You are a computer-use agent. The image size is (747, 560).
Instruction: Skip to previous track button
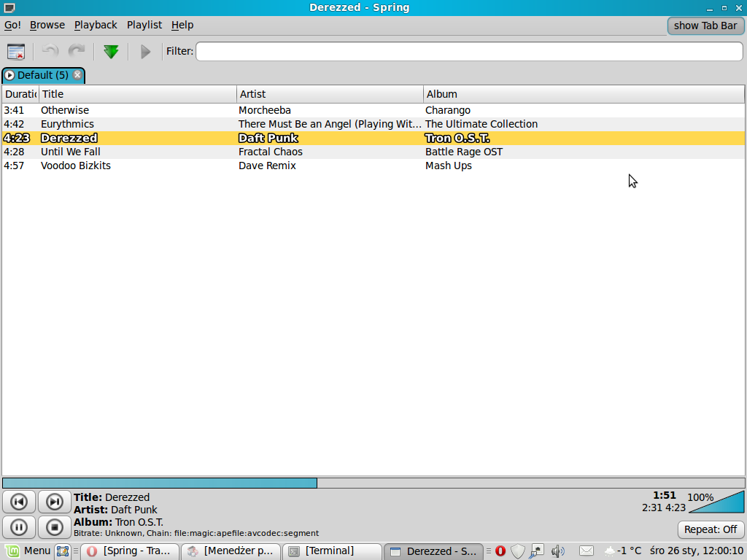18,502
